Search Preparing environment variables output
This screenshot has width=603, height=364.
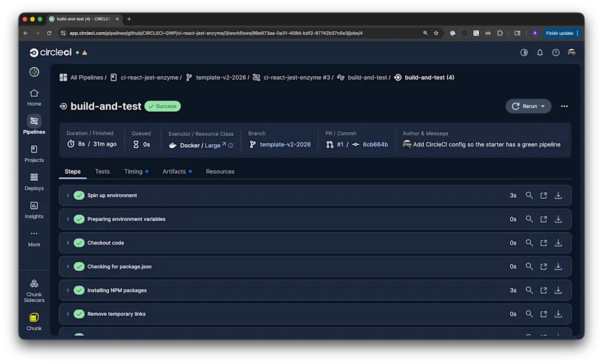[529, 219]
